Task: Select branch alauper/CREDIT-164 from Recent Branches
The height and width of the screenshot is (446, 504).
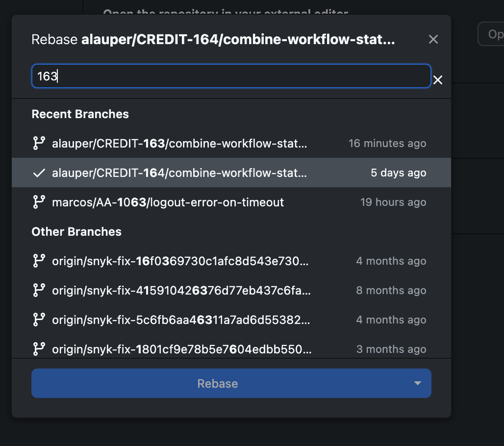Action: [x=179, y=173]
